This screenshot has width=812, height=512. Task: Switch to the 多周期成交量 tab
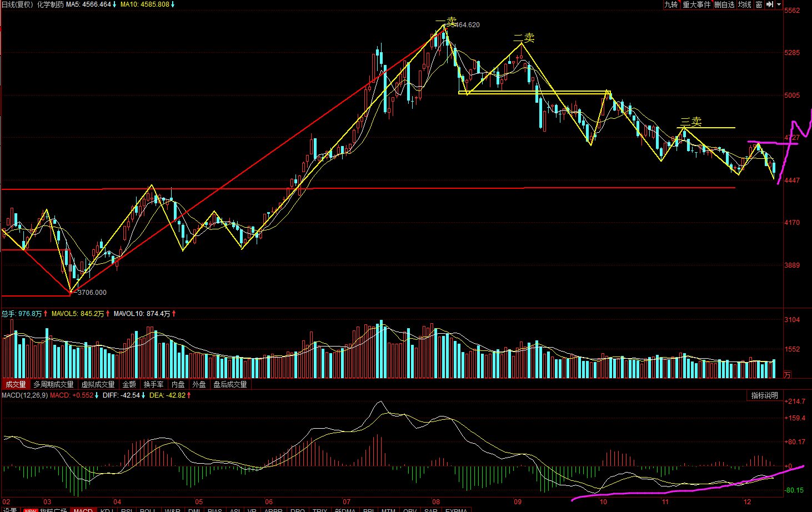click(53, 384)
